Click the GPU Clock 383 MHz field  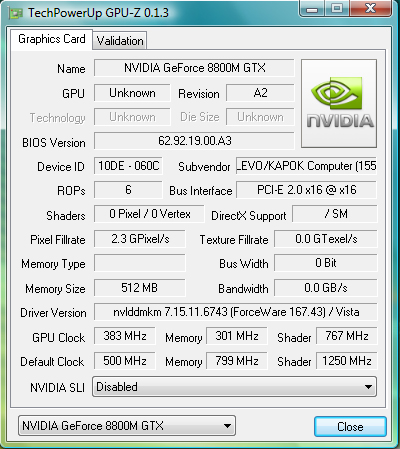(x=125, y=336)
